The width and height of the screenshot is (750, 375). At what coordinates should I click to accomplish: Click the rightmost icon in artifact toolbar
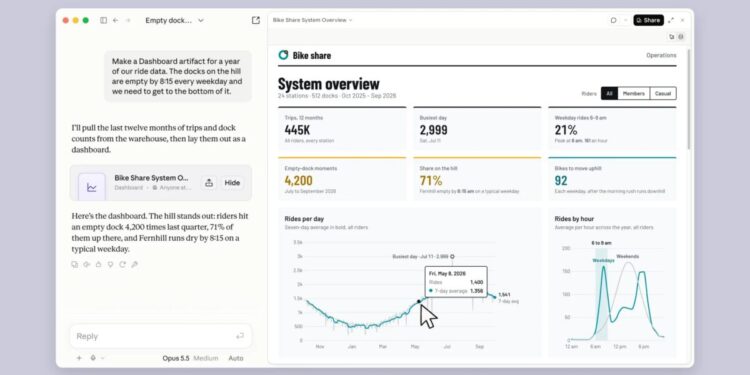[681, 37]
